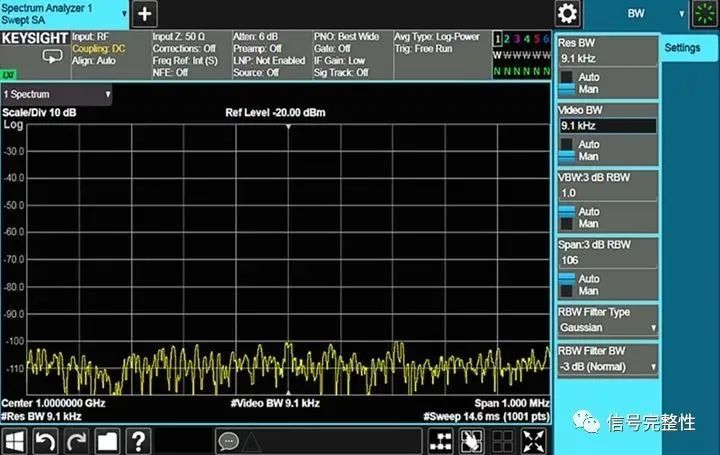Add a new screen with plus button
The image size is (720, 455).
click(x=145, y=14)
